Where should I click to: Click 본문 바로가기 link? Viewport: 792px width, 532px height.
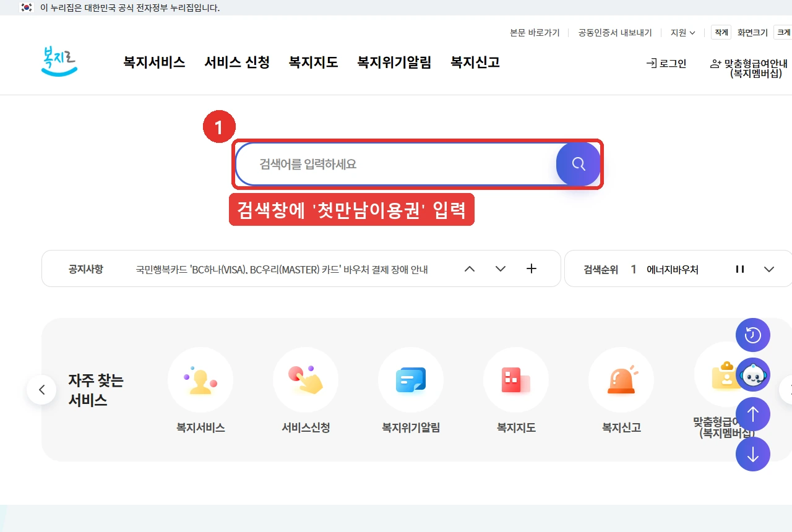tap(535, 33)
